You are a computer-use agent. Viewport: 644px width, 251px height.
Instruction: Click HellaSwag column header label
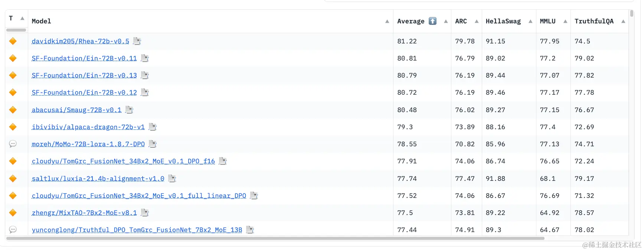[503, 21]
